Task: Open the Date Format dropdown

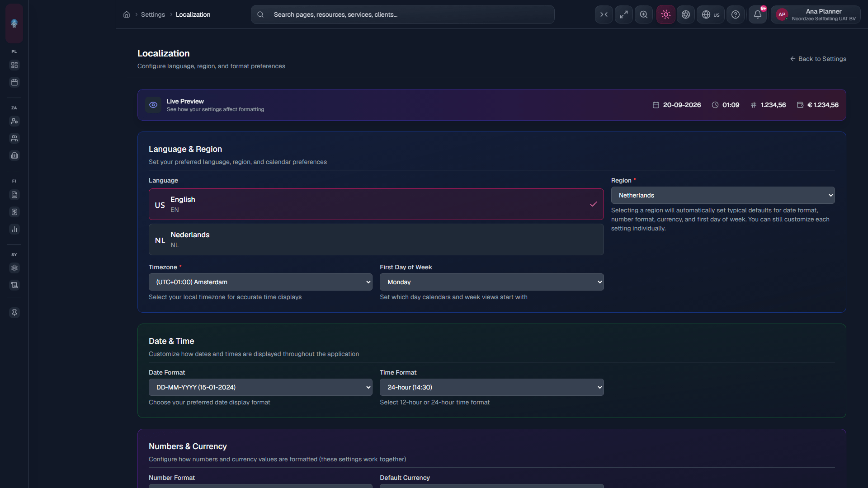Action: (260, 387)
